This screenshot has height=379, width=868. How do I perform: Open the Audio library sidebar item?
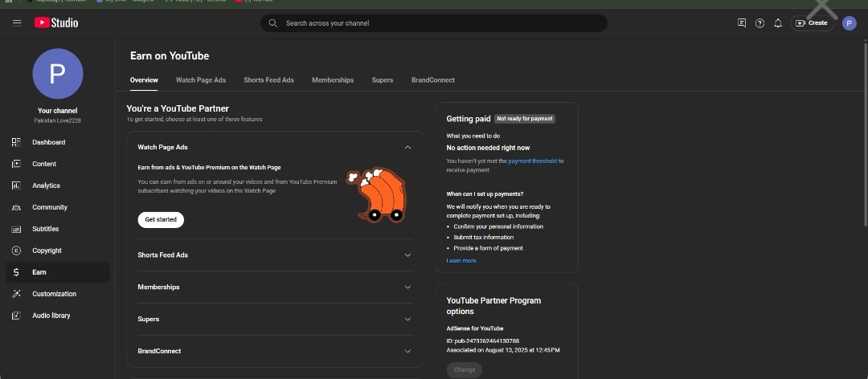pyautogui.click(x=51, y=316)
